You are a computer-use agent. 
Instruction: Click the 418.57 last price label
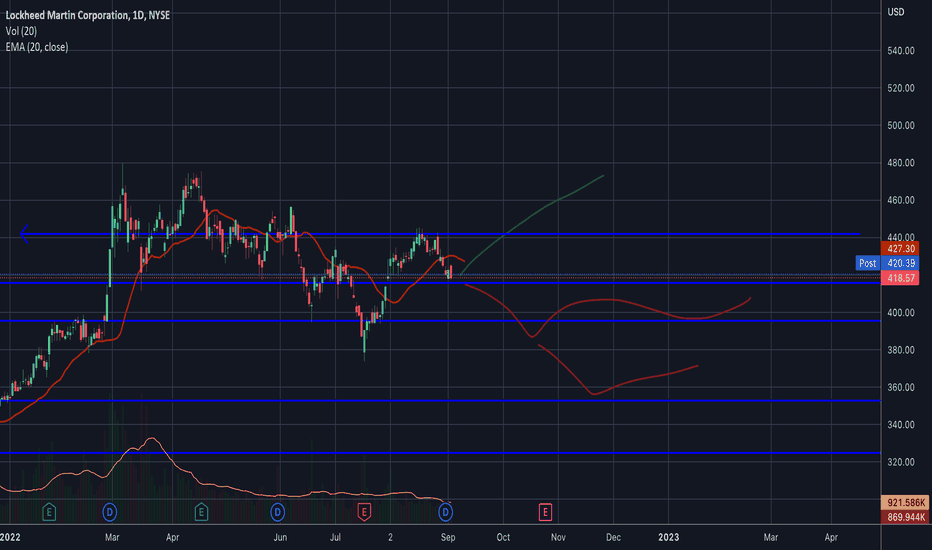click(900, 278)
